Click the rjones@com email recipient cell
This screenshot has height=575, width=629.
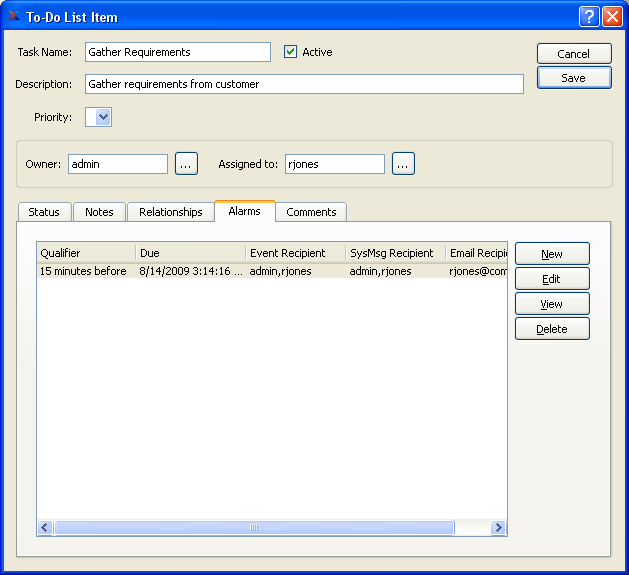pos(478,271)
